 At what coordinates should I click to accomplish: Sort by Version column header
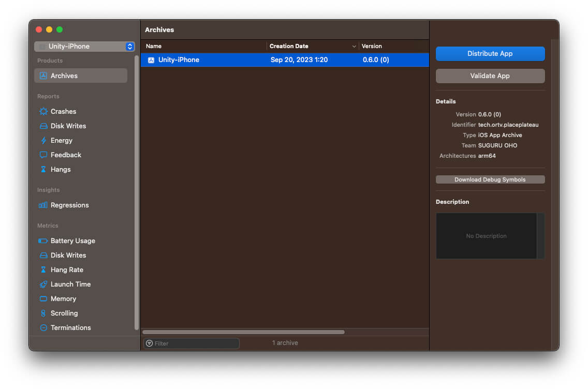tap(394, 46)
